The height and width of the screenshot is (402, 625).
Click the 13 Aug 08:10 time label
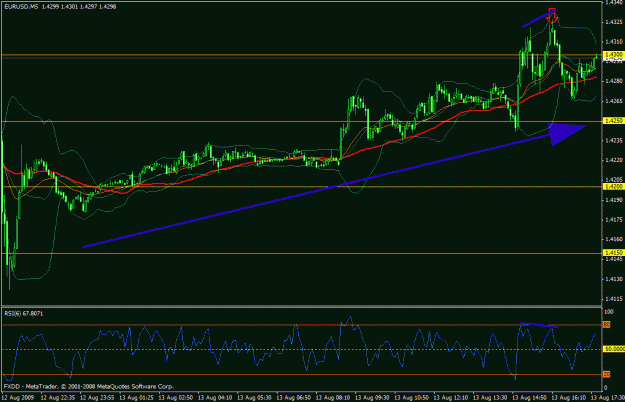pyautogui.click(x=333, y=398)
